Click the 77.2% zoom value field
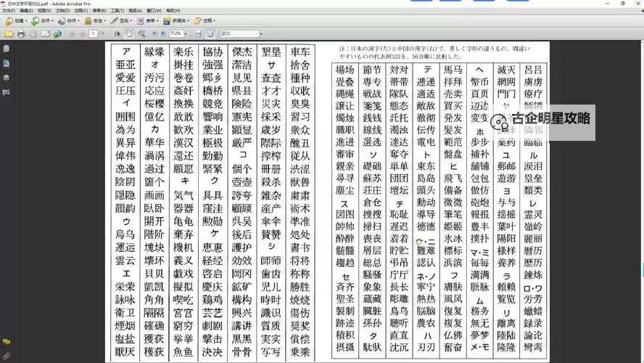 coord(176,33)
